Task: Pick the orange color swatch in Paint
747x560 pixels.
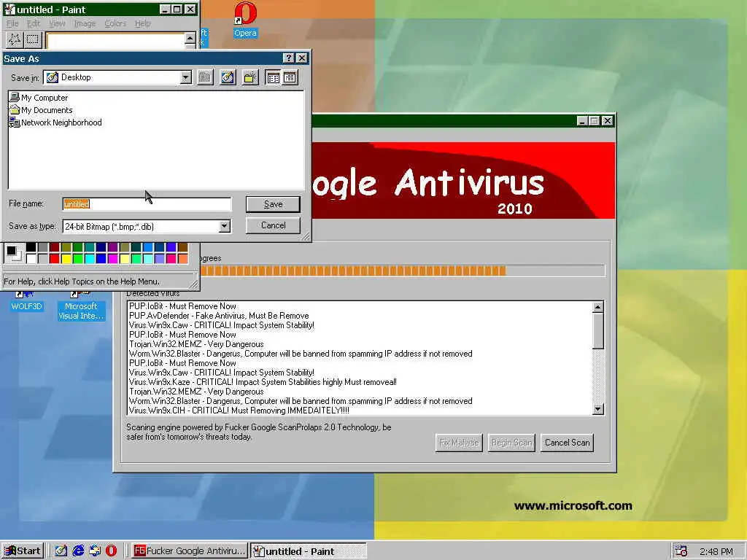Action: (182, 259)
